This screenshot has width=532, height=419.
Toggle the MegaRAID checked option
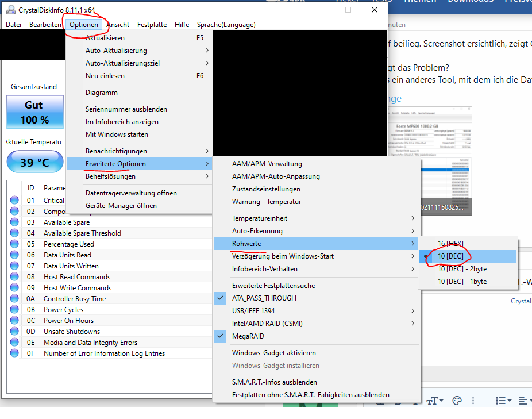[x=316, y=336]
